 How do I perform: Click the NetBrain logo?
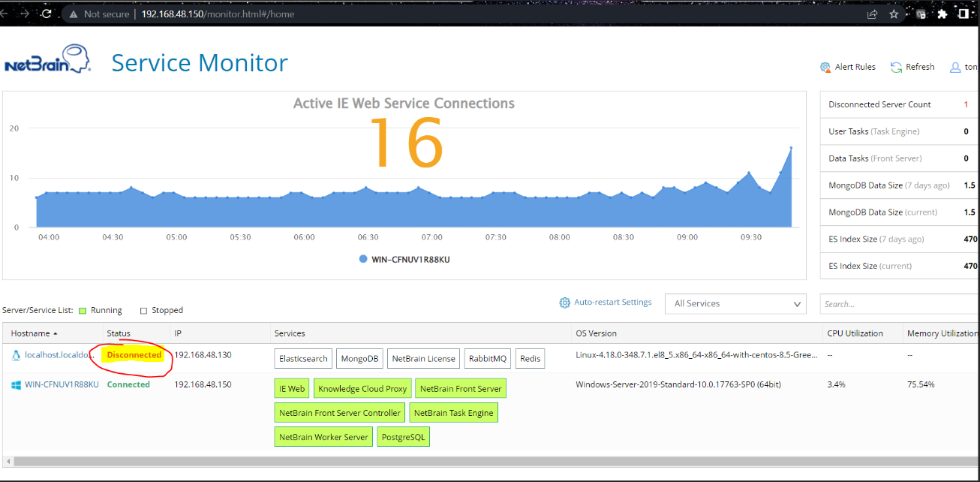pos(47,59)
